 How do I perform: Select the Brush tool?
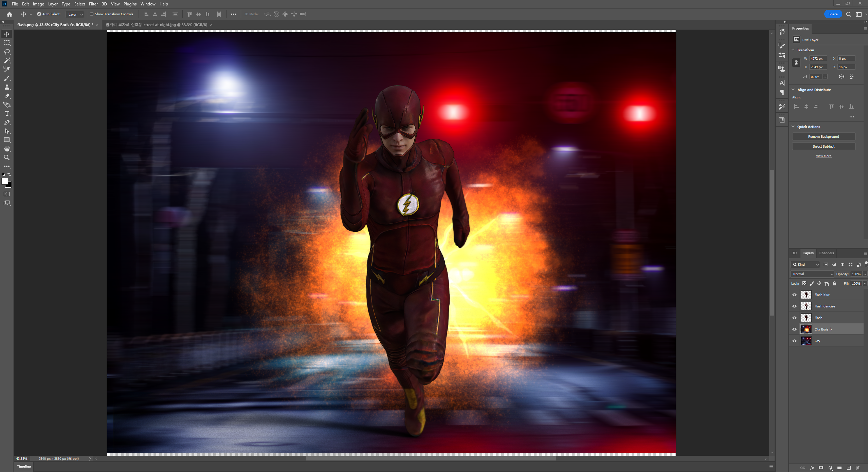pos(7,78)
